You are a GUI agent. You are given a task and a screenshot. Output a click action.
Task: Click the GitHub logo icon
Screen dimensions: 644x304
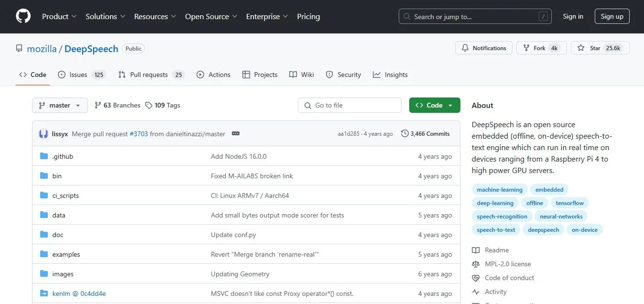(23, 16)
